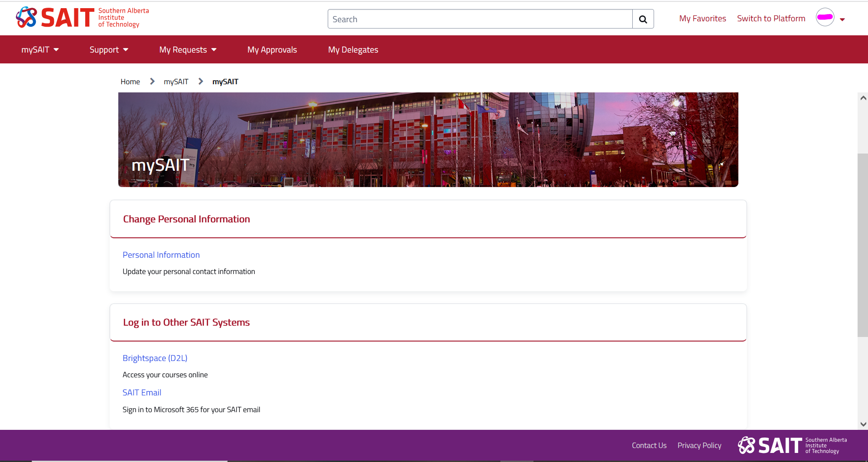Click the SAIT logo in header
The image size is (868, 462).
pyautogui.click(x=82, y=18)
